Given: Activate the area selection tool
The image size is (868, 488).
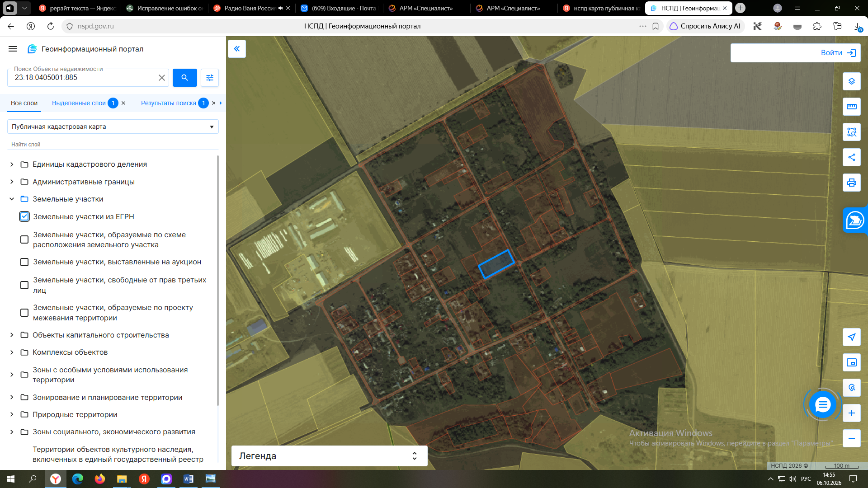Looking at the screenshot, I should pyautogui.click(x=852, y=132).
